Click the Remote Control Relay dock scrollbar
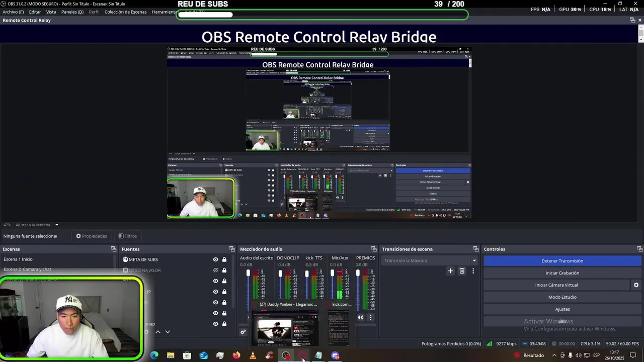 (x=641, y=33)
